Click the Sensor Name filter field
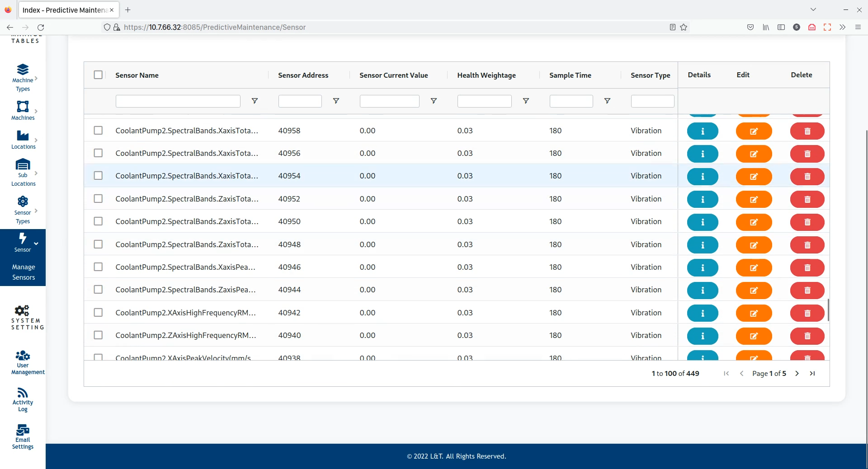This screenshot has width=868, height=469. [x=178, y=101]
